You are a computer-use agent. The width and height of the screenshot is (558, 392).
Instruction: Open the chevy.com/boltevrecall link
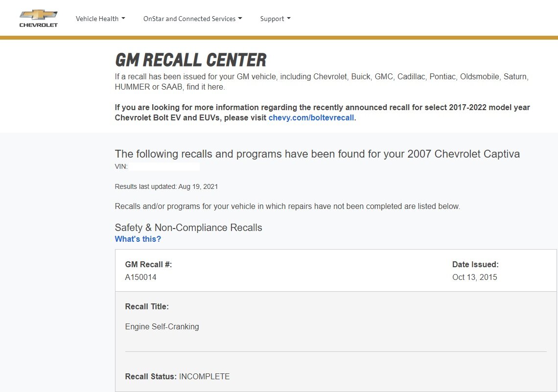point(311,118)
